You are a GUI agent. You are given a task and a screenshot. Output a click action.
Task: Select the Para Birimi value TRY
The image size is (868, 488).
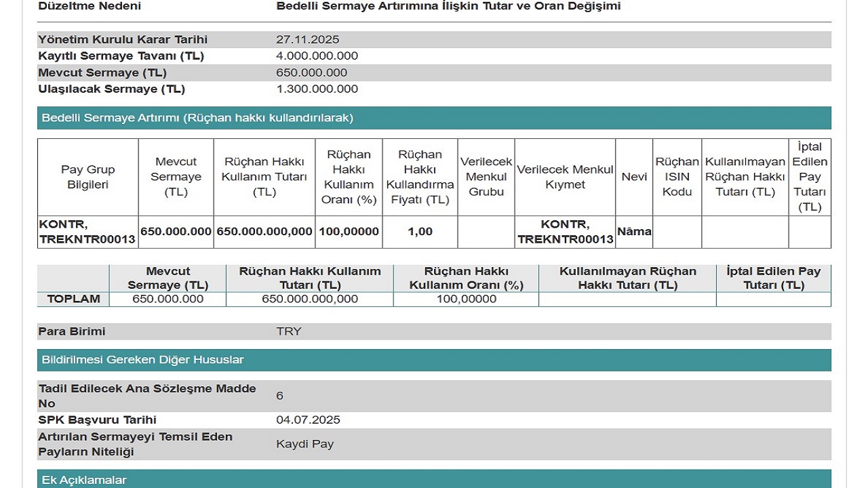pos(288,331)
